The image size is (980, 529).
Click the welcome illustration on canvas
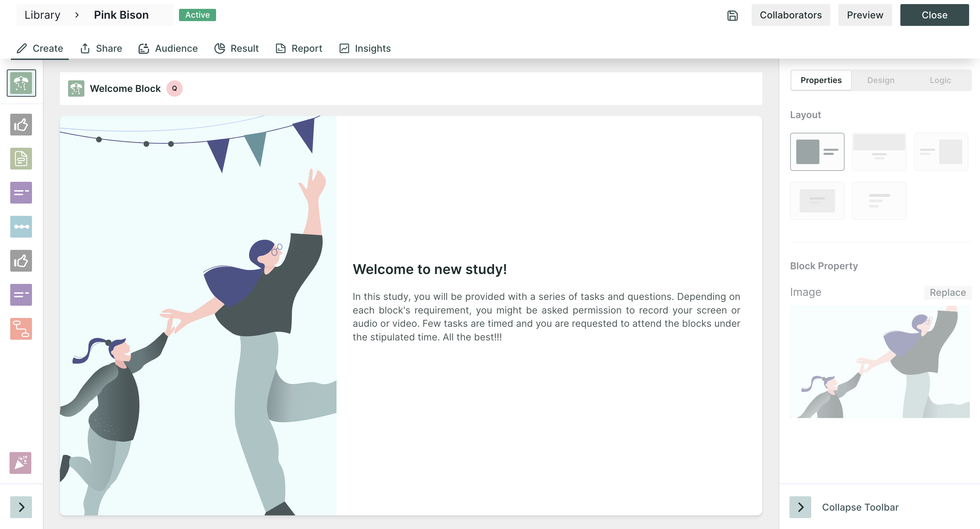tap(198, 316)
